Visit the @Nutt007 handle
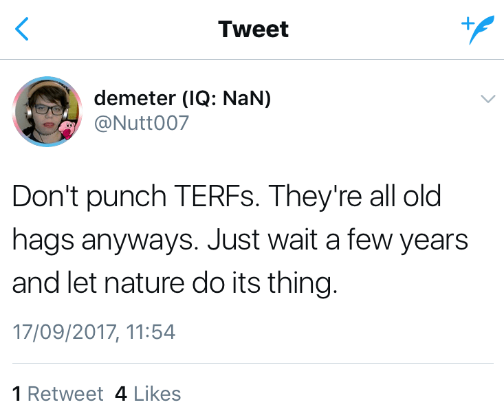Viewport: 504px width, 420px height. click(140, 124)
